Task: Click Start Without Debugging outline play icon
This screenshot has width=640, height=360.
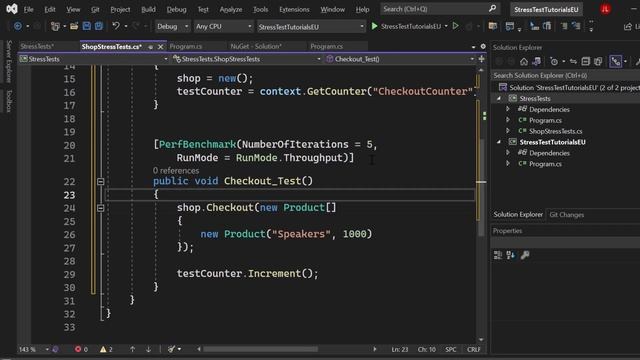Action: (456, 26)
